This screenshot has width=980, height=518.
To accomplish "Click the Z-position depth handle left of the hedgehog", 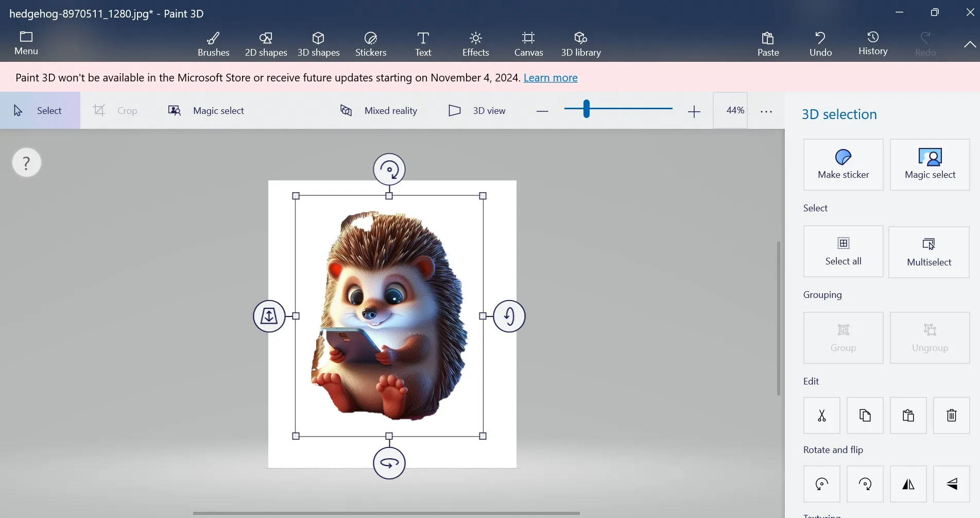I will [269, 316].
